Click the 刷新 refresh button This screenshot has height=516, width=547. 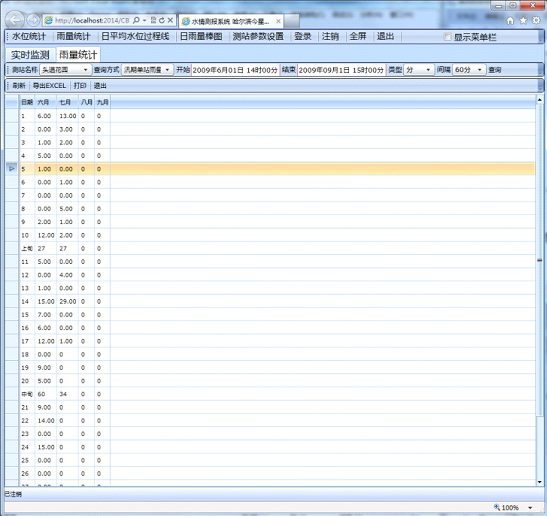[x=18, y=85]
